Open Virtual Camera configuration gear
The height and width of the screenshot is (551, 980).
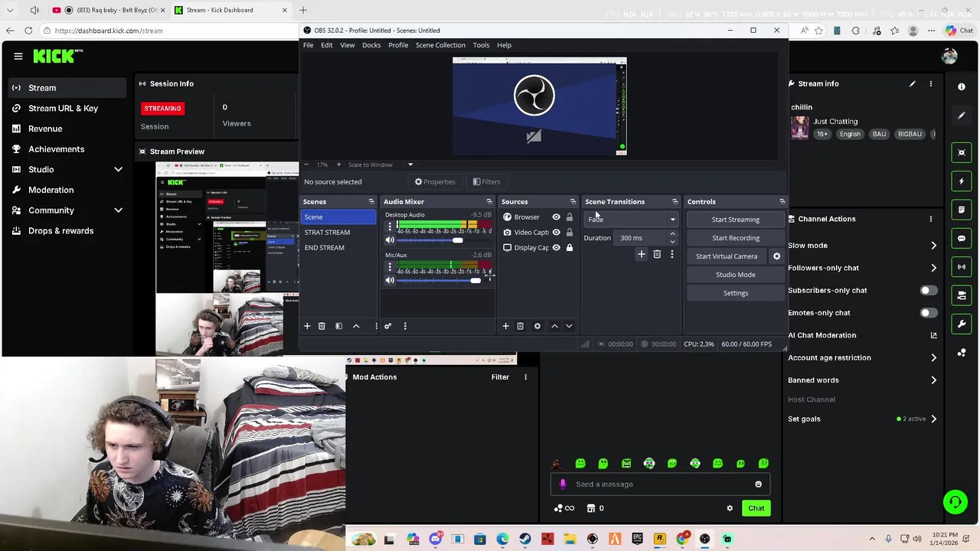pos(776,256)
